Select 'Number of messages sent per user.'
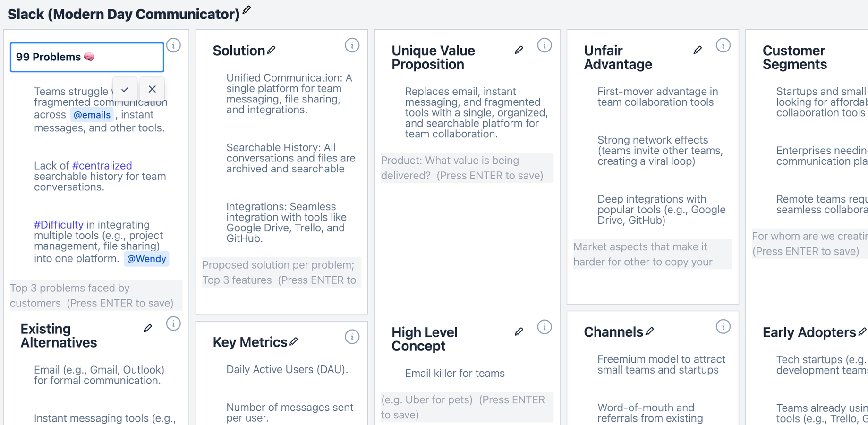 click(x=290, y=413)
